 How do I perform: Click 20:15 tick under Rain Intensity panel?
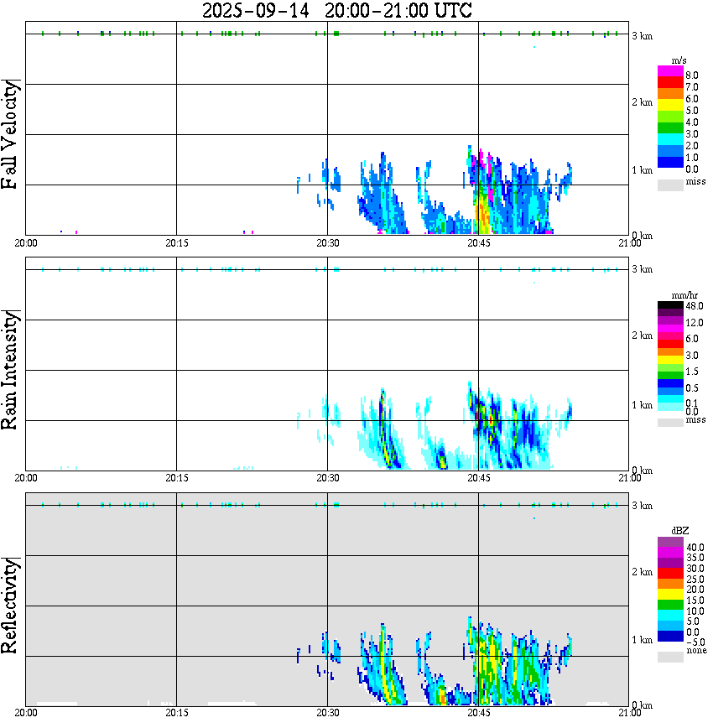(x=176, y=478)
